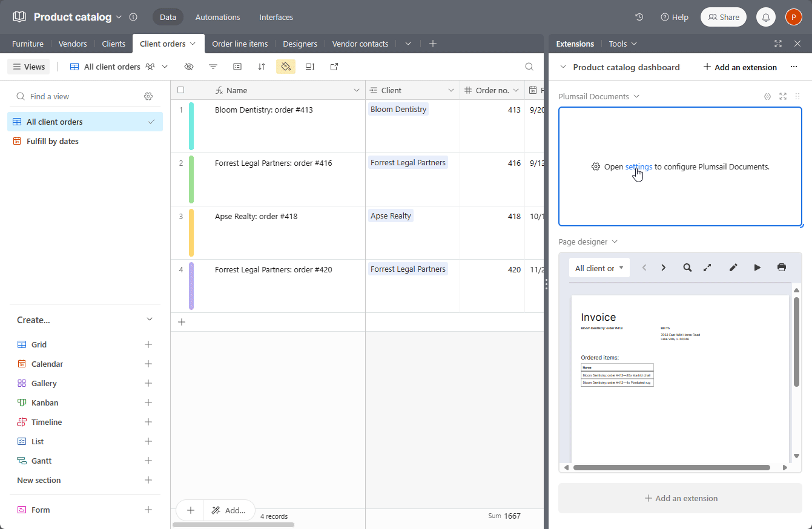The height and width of the screenshot is (529, 812).
Task: Add a new table with plus
Action: 432,44
